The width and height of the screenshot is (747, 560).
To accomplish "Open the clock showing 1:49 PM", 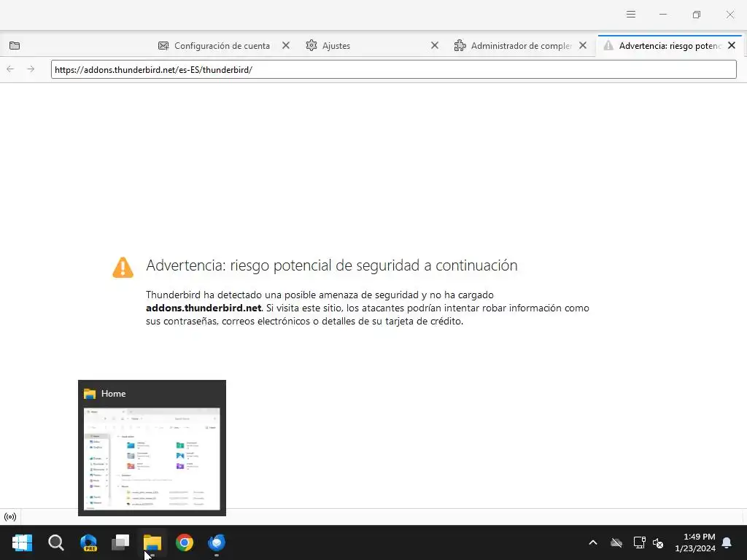I will pos(695,542).
